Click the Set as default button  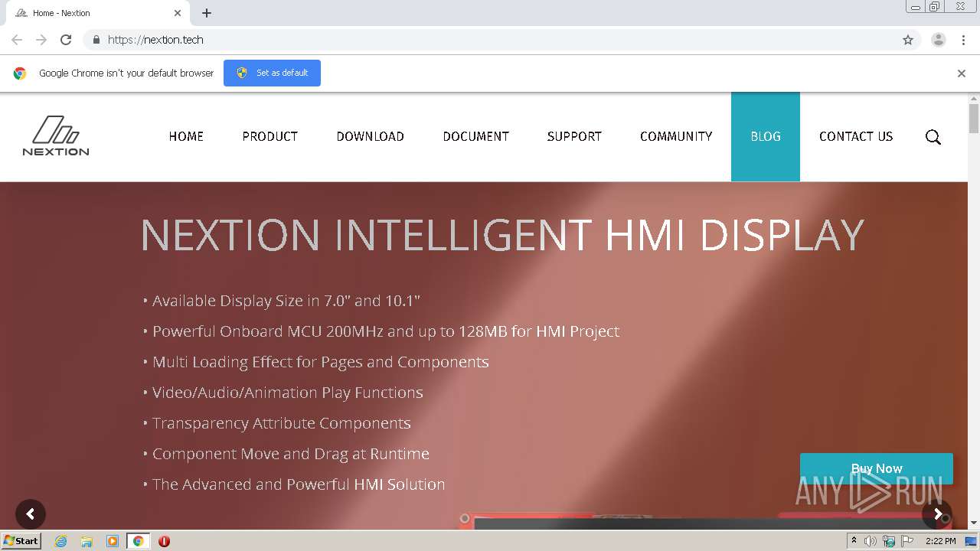(272, 73)
